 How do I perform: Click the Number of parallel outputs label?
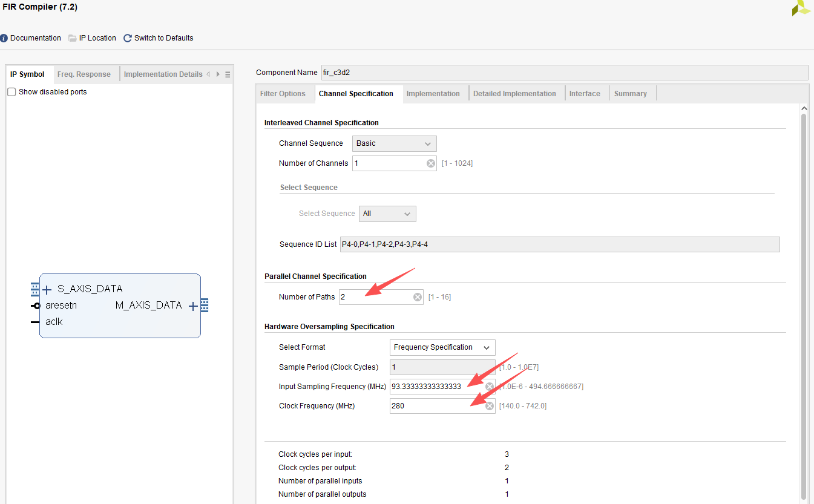pyautogui.click(x=323, y=494)
